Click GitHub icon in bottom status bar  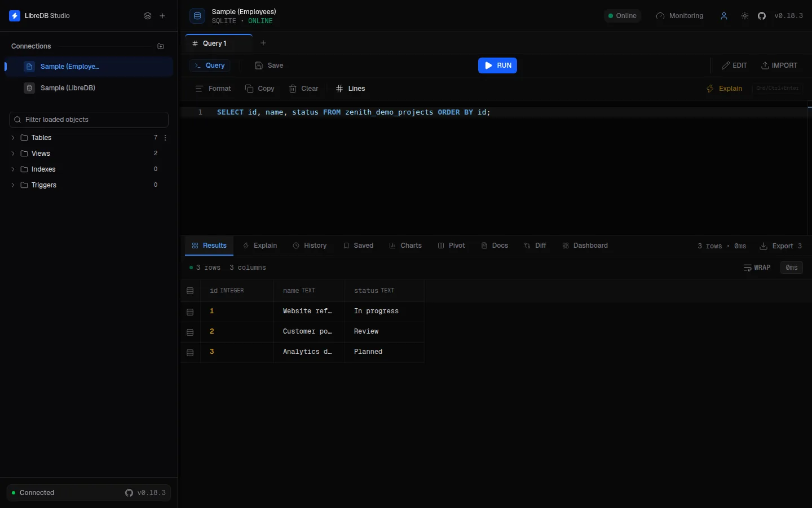pos(129,493)
